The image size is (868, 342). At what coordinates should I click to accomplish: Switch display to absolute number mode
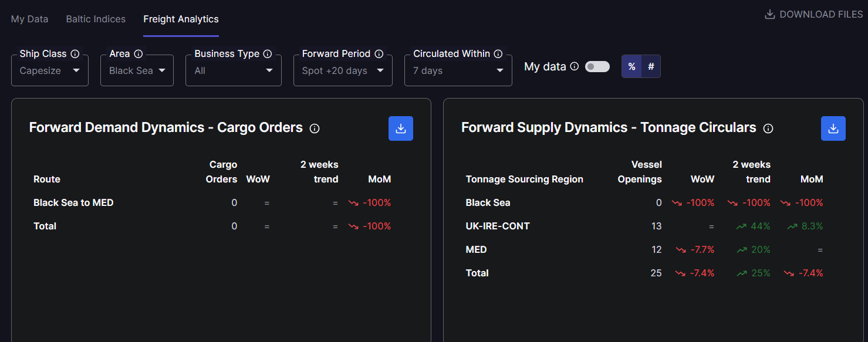pos(651,67)
